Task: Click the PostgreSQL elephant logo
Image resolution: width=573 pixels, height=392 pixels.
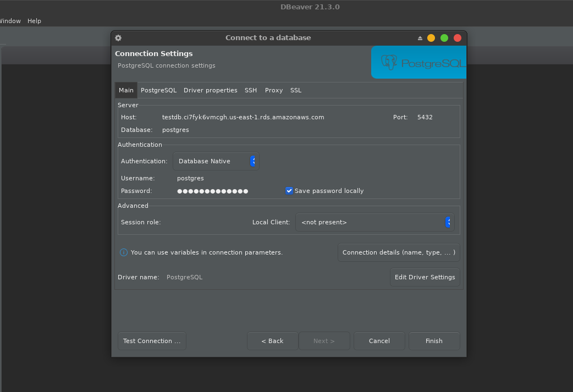Action: click(389, 62)
